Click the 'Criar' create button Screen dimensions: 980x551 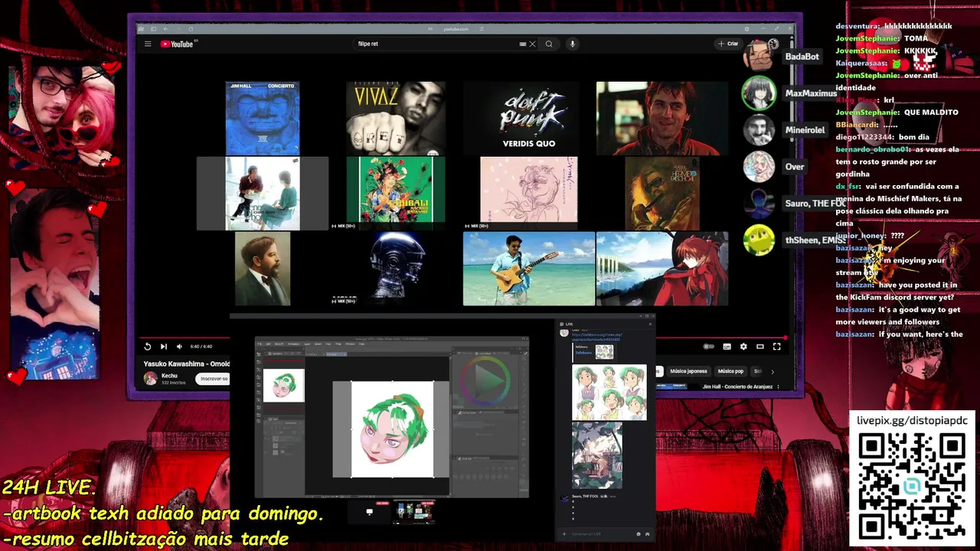[x=728, y=44]
